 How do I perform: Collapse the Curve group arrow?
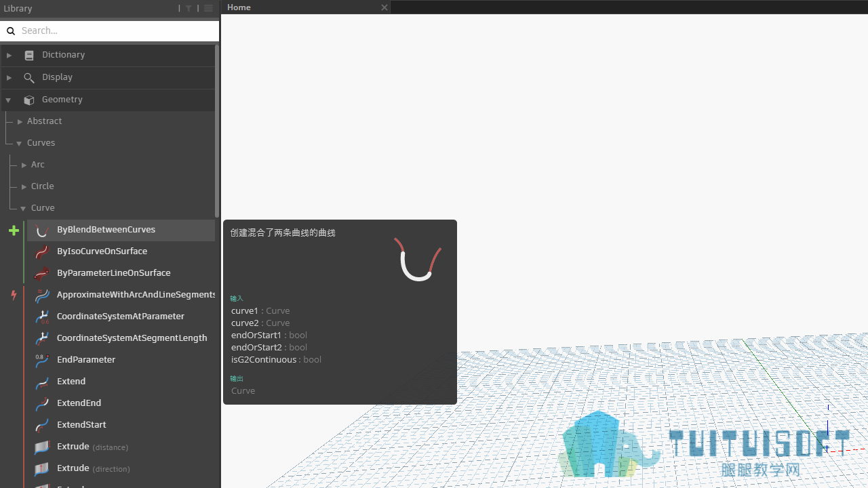pos(24,209)
